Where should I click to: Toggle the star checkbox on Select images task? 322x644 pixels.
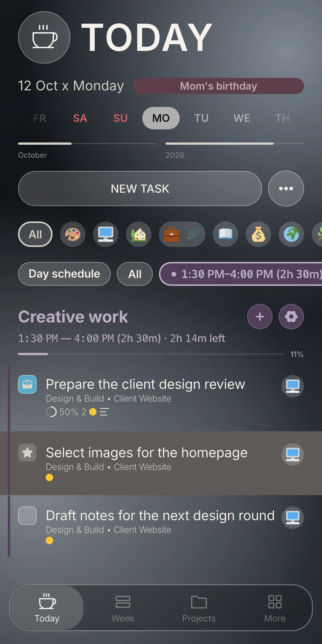tap(28, 453)
